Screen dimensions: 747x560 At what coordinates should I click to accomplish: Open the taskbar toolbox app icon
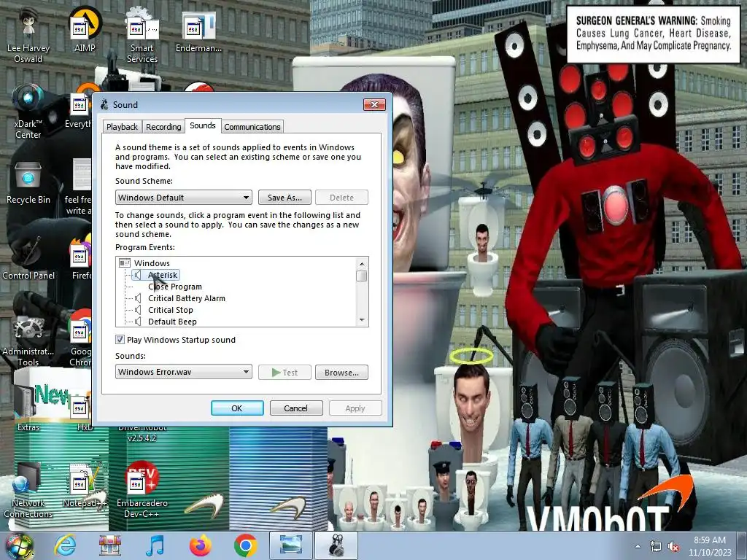coord(109,545)
